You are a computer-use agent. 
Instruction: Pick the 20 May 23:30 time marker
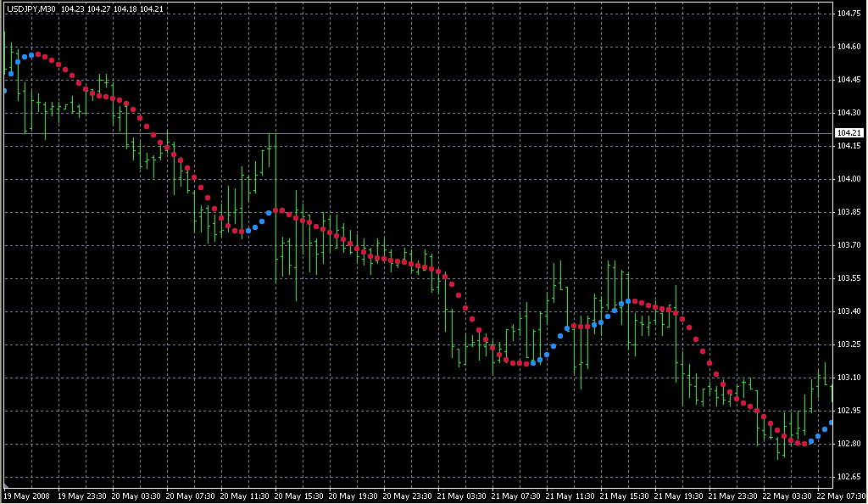pyautogui.click(x=407, y=496)
